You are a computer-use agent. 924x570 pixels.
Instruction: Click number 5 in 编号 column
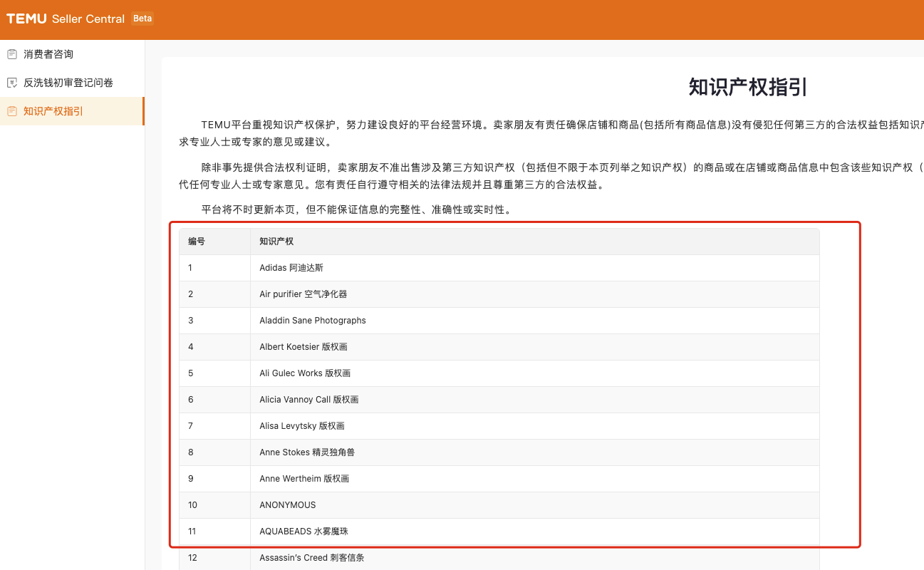[x=190, y=373]
